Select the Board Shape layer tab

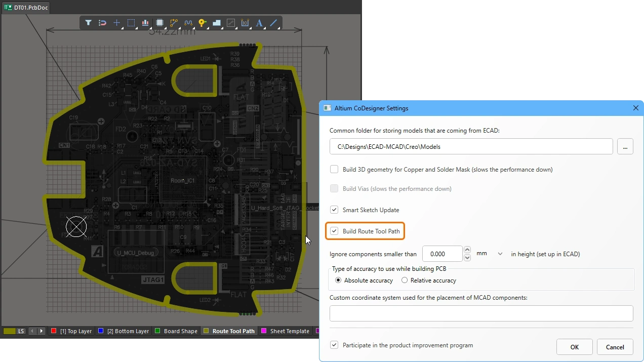180,331
